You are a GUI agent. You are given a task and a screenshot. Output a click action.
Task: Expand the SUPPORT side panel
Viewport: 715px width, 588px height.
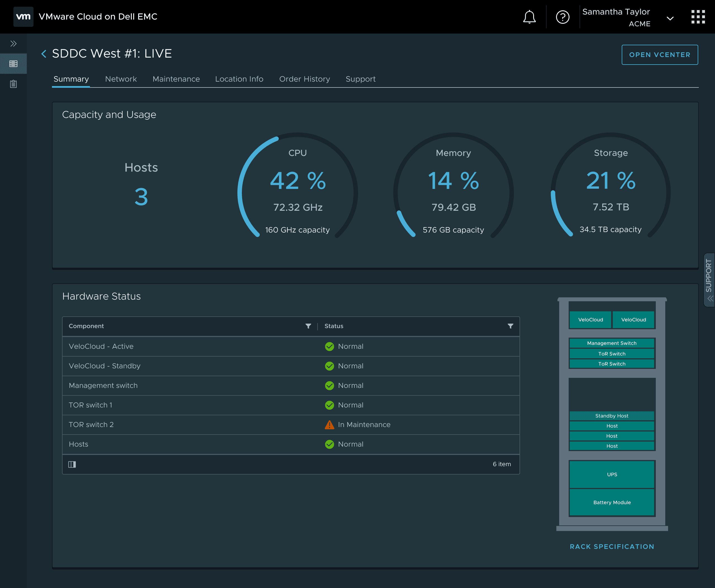(x=709, y=280)
